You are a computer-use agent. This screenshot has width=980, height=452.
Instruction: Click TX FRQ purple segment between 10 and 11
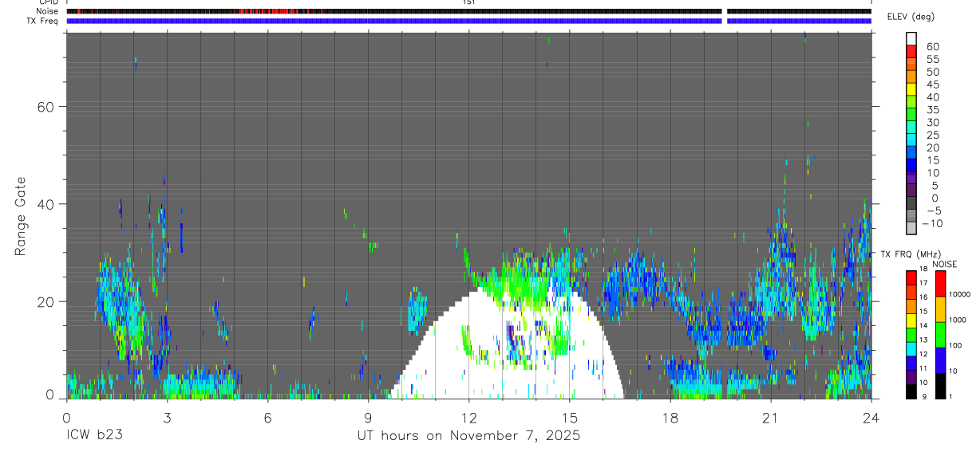click(x=911, y=377)
